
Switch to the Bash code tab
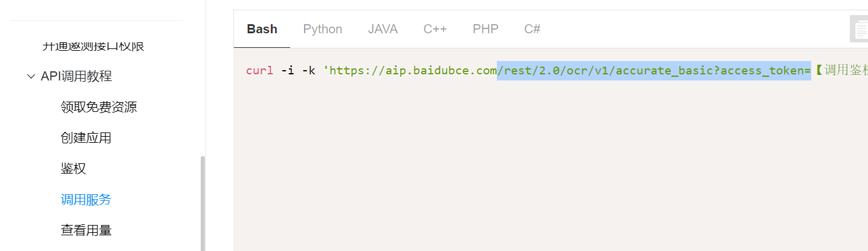pos(262,29)
